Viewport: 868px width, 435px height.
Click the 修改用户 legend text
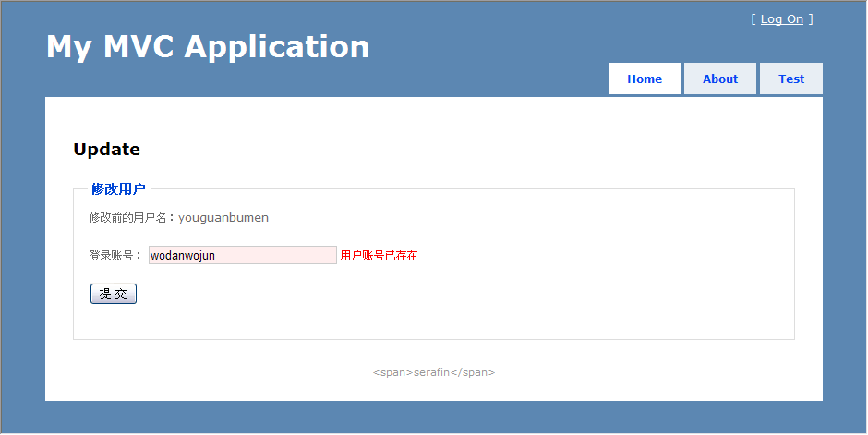tap(118, 189)
